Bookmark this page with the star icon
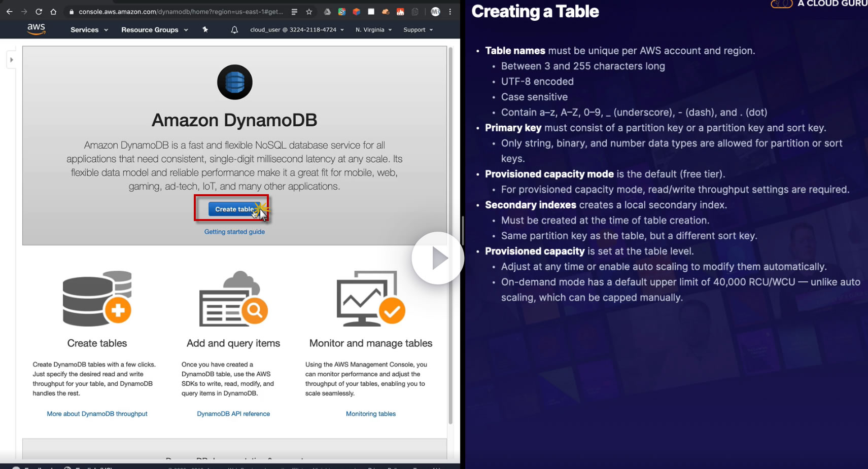The height and width of the screenshot is (469, 868). [309, 12]
